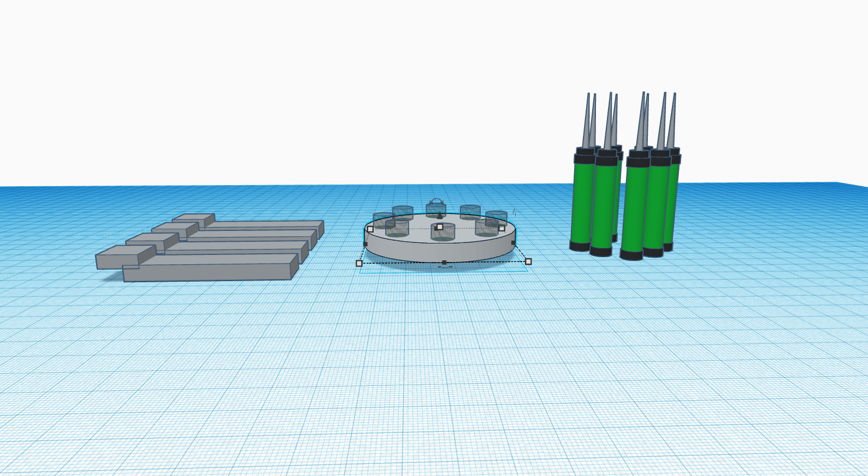
Task: Click the black mid-edge handle on the disc's right side
Action: point(513,243)
